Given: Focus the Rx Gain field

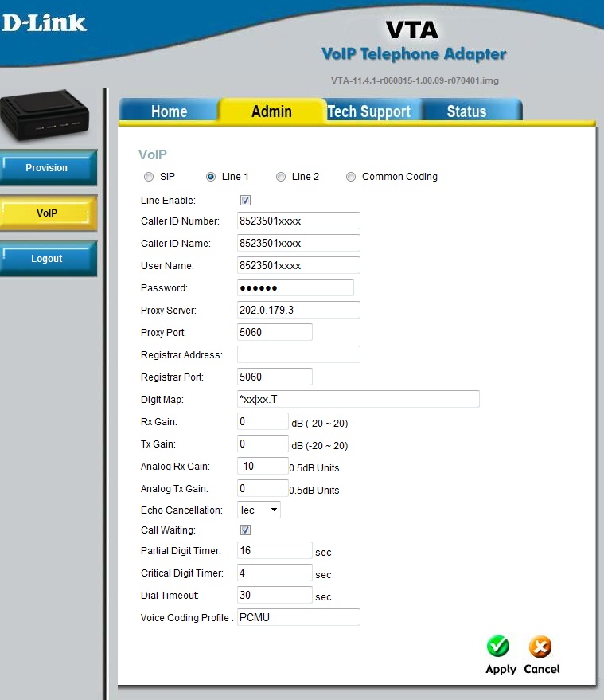Looking at the screenshot, I should pos(263,421).
